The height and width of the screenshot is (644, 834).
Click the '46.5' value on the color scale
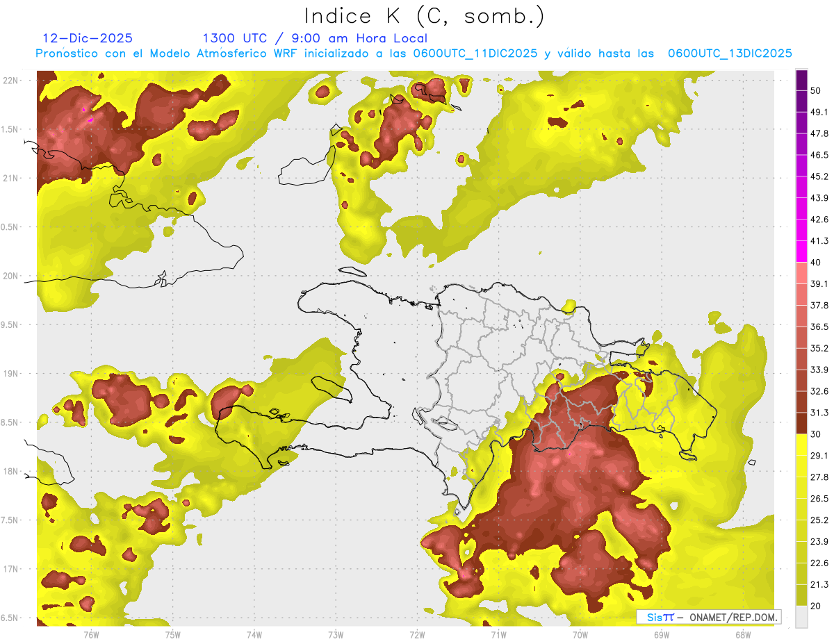tap(819, 155)
